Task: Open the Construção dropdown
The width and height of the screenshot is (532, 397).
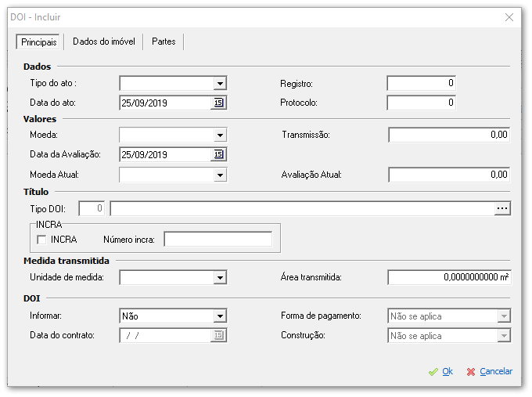Action: 504,336
